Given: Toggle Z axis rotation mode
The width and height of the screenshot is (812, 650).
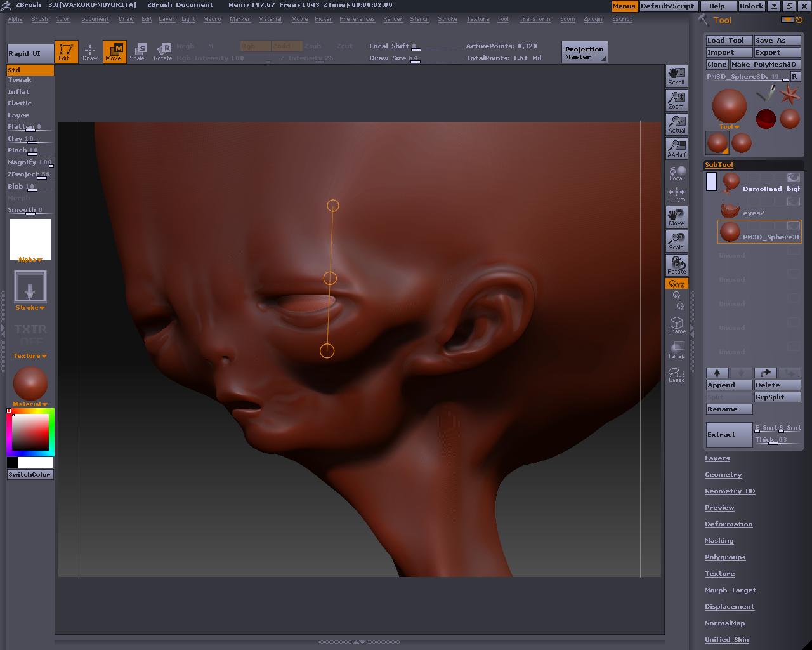Looking at the screenshot, I should [x=680, y=307].
